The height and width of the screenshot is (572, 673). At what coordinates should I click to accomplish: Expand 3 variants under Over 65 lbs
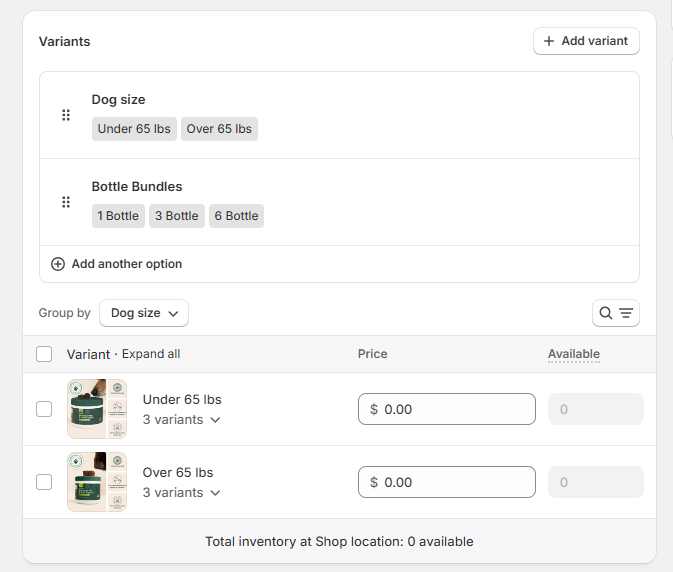(181, 493)
